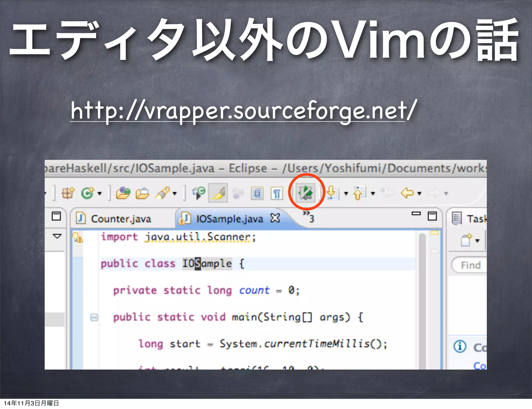
Task: Click the Forward navigation arrow
Action: tap(434, 193)
